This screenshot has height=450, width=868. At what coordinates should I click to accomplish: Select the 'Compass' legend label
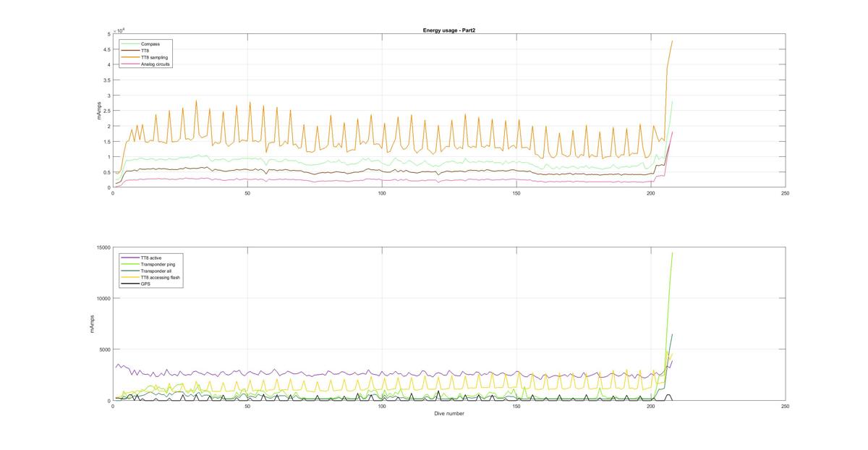point(150,44)
